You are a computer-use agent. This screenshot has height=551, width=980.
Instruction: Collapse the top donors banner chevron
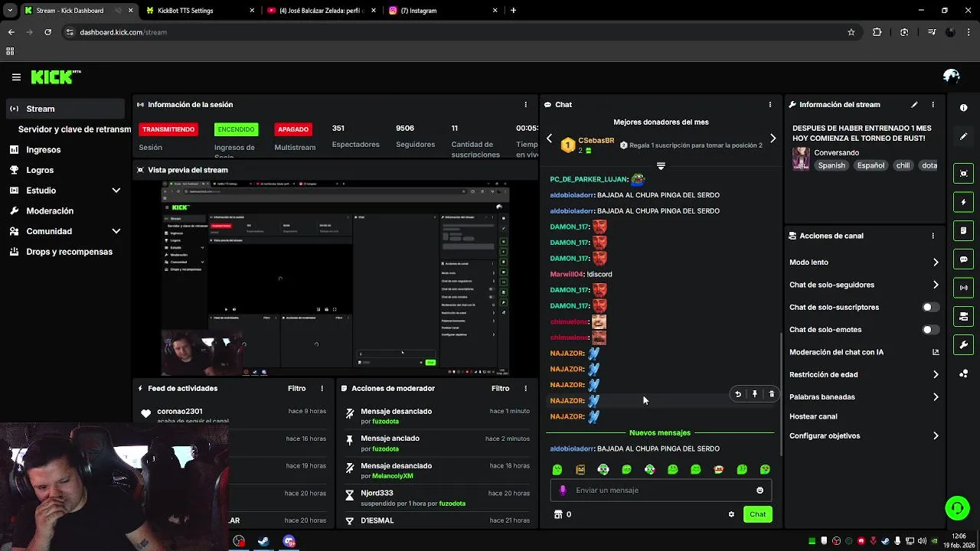[661, 165]
